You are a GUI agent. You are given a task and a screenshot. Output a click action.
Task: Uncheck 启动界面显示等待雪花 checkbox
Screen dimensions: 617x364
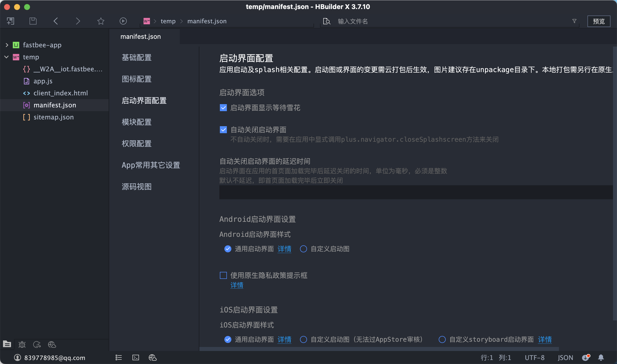pyautogui.click(x=223, y=108)
